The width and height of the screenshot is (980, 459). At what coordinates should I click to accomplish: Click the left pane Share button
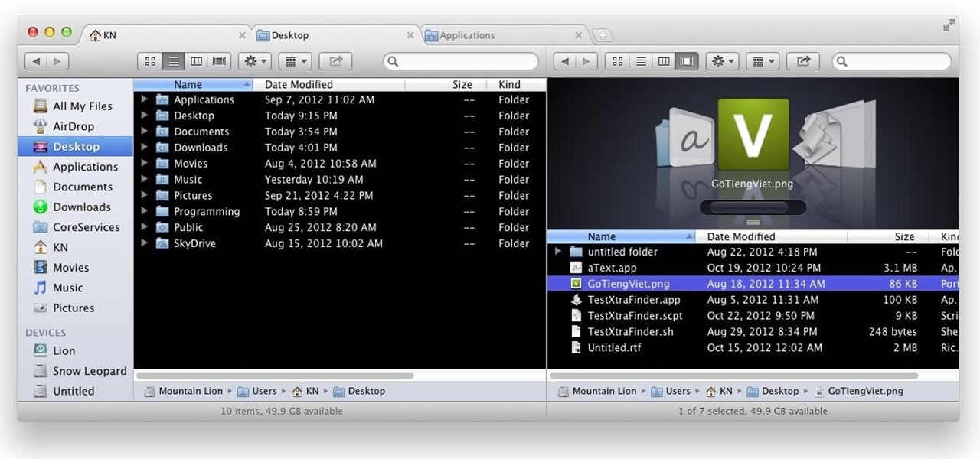pyautogui.click(x=335, y=61)
